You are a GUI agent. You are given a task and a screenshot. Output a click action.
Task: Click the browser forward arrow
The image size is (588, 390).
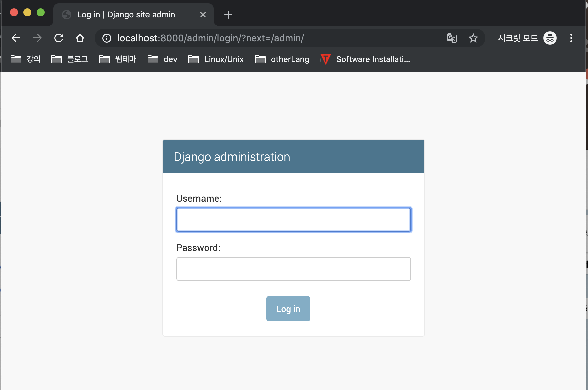pyautogui.click(x=37, y=38)
